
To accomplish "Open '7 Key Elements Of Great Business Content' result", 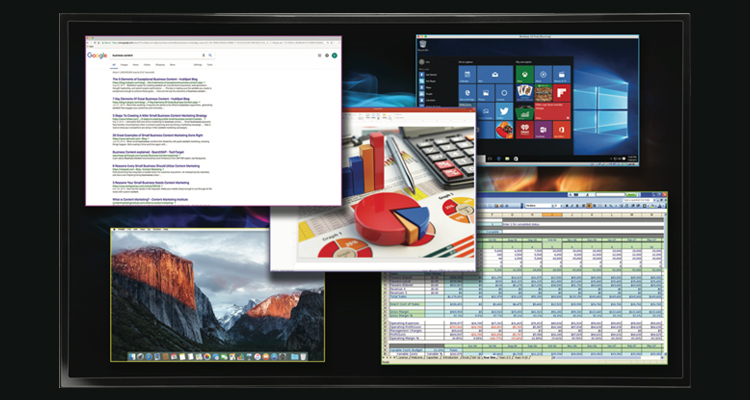I will (151, 99).
